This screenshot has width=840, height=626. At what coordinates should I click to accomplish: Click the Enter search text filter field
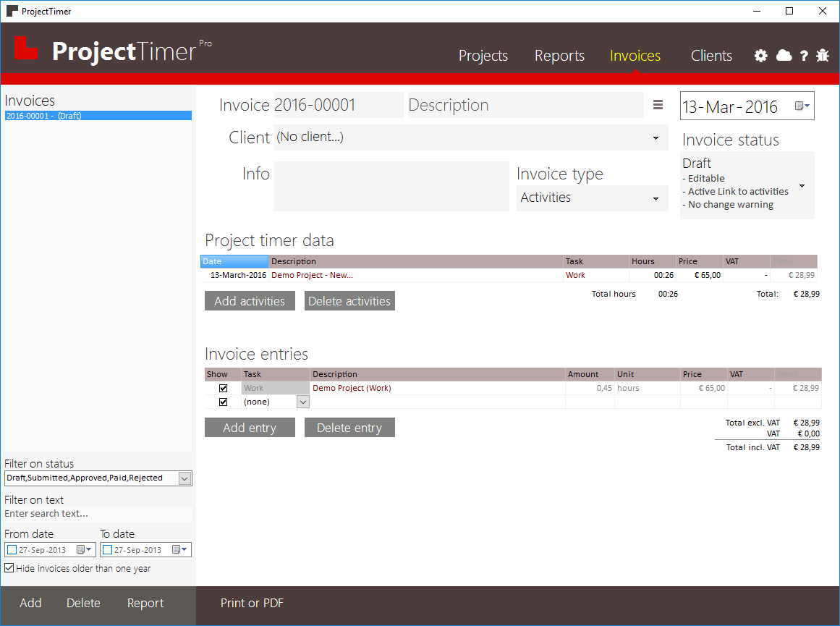point(98,513)
